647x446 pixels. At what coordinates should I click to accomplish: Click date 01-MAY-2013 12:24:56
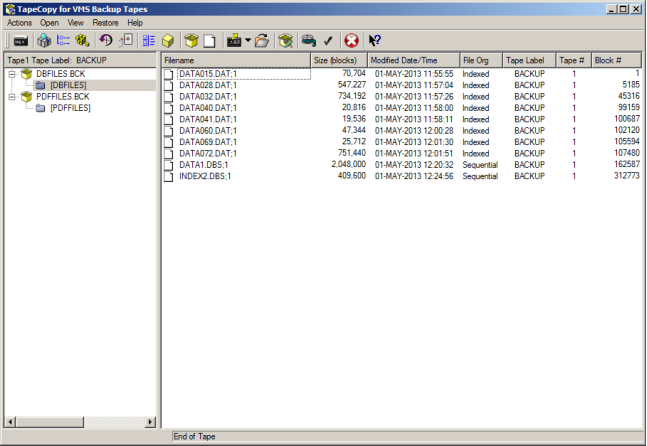point(414,176)
